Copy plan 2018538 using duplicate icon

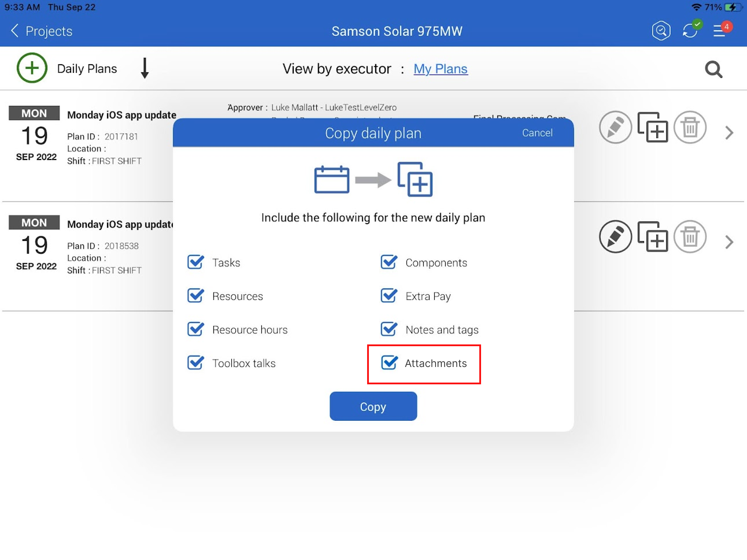pos(652,236)
